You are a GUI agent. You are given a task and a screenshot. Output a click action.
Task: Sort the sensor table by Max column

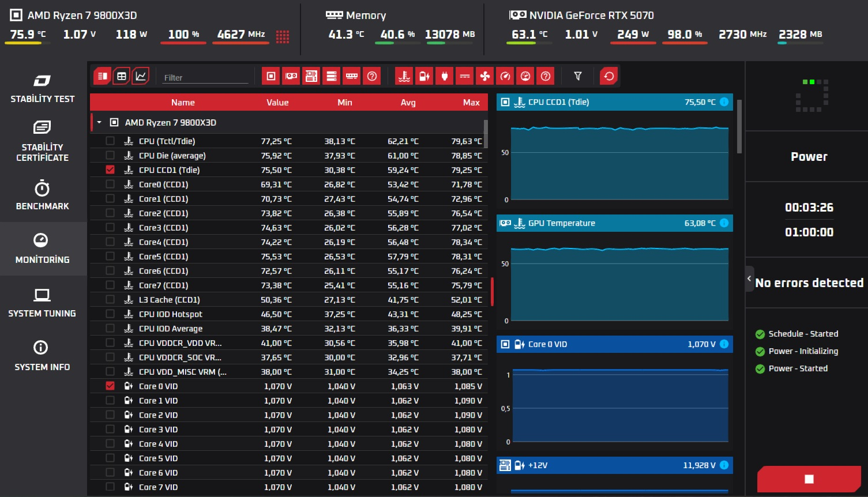[x=471, y=102]
